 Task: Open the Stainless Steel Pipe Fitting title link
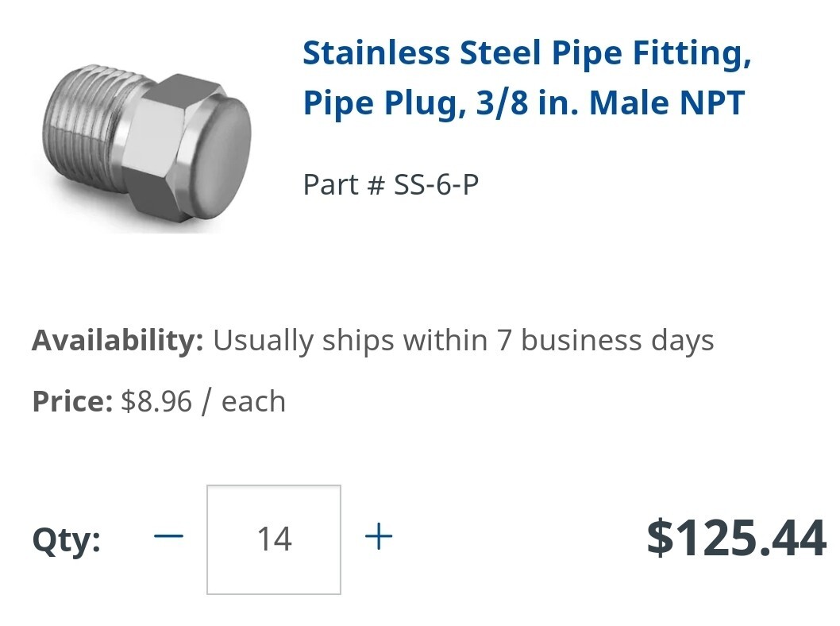[x=526, y=78]
